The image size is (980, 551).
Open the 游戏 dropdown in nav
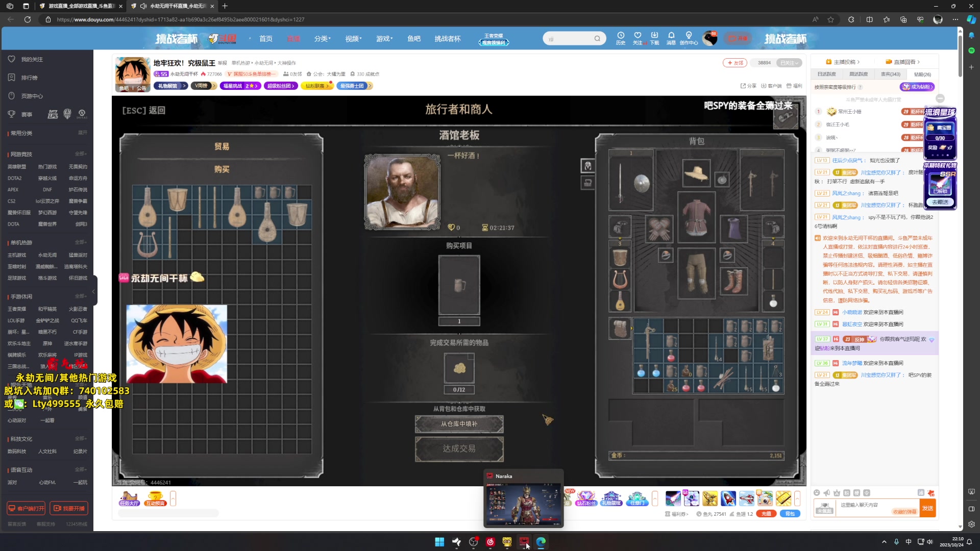(384, 39)
